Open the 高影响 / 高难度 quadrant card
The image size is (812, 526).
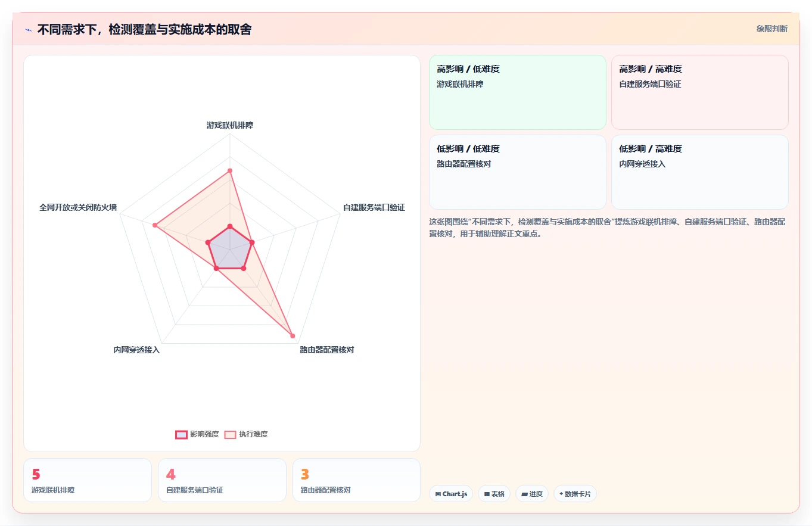pyautogui.click(x=700, y=92)
